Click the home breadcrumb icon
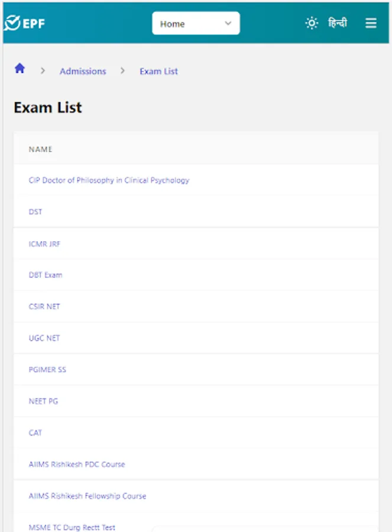 point(20,69)
